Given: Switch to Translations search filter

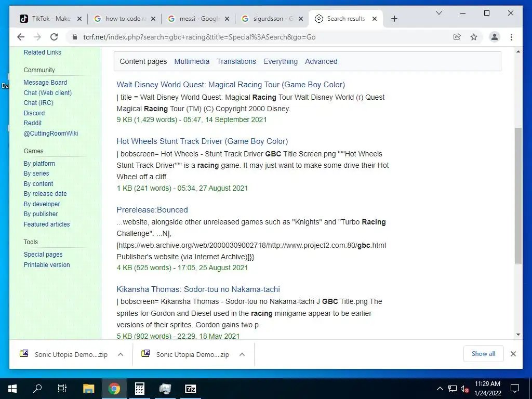Looking at the screenshot, I should tap(236, 61).
